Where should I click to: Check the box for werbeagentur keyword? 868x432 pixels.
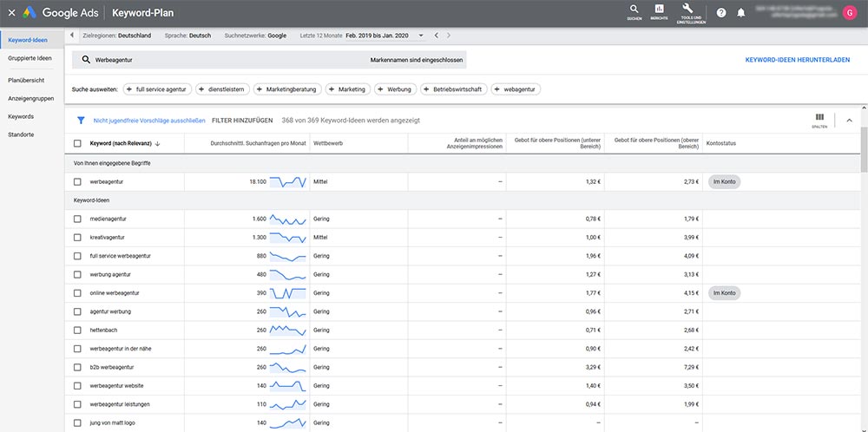point(77,181)
